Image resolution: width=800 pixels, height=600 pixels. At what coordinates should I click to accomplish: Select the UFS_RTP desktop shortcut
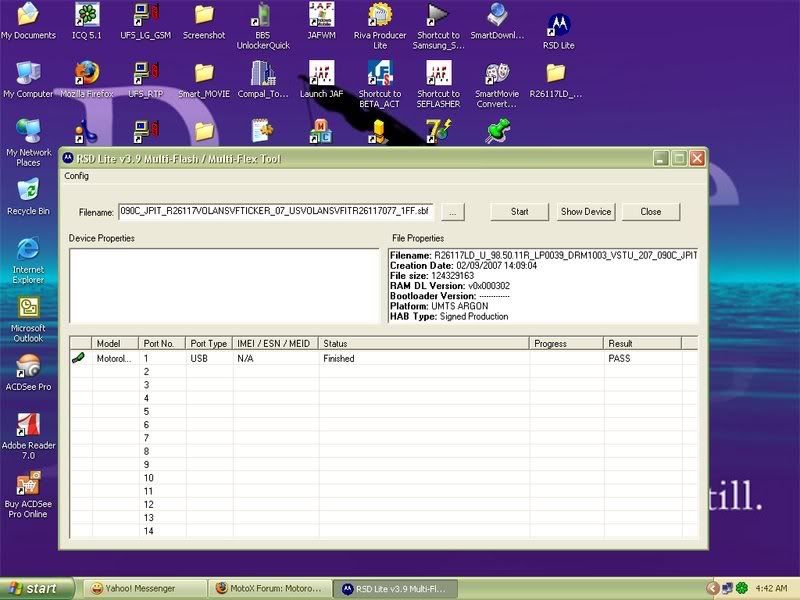tap(146, 80)
